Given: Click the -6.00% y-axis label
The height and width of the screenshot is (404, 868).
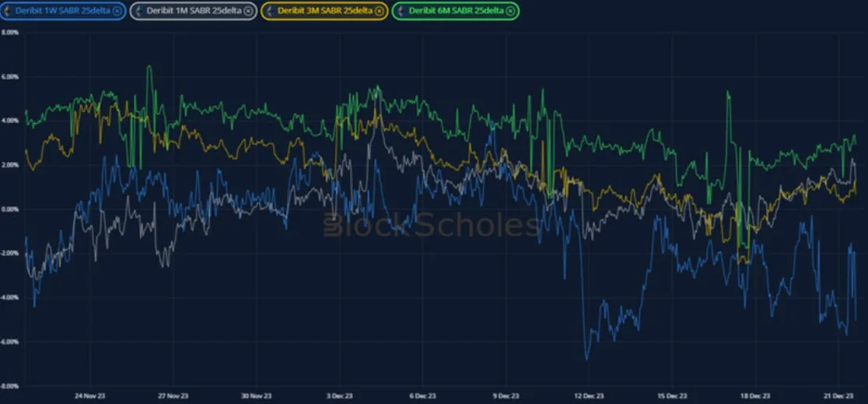Looking at the screenshot, I should pyautogui.click(x=9, y=342).
